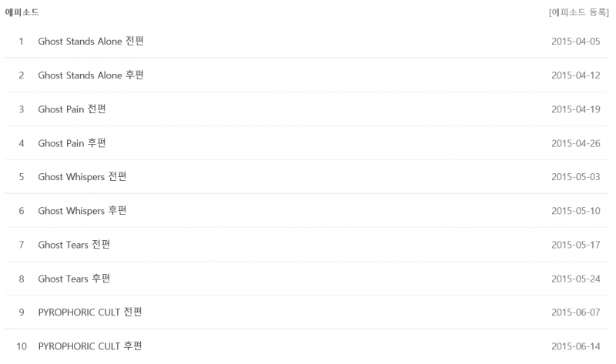
Task: Open Ghost Whispers 전편 episode
Action: 82,177
